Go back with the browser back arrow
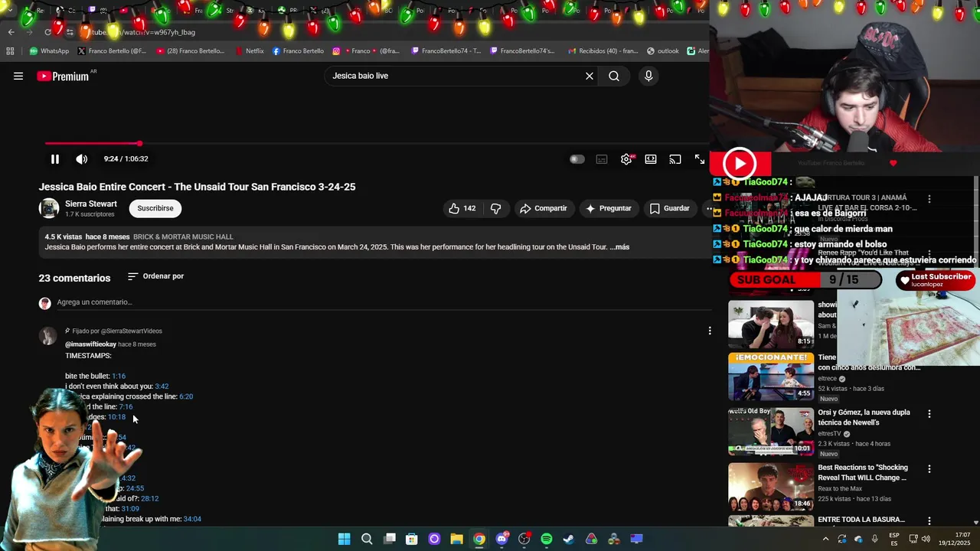 click(x=11, y=32)
